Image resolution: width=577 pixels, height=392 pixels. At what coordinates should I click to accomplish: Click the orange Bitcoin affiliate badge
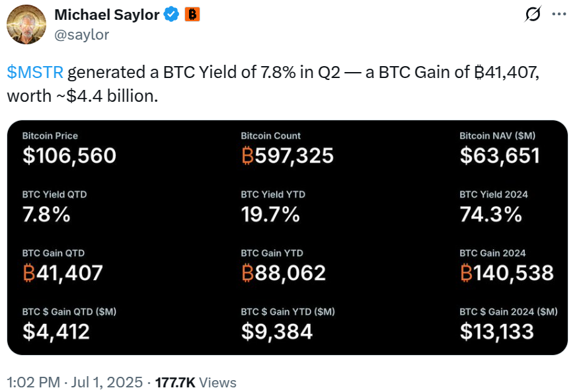[x=192, y=15]
